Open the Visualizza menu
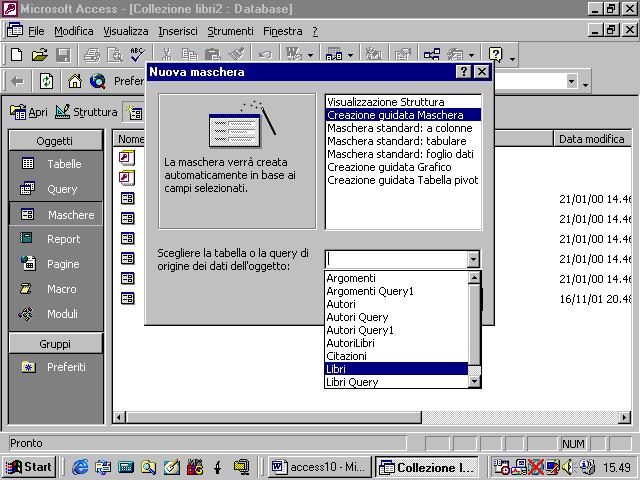 (126, 31)
